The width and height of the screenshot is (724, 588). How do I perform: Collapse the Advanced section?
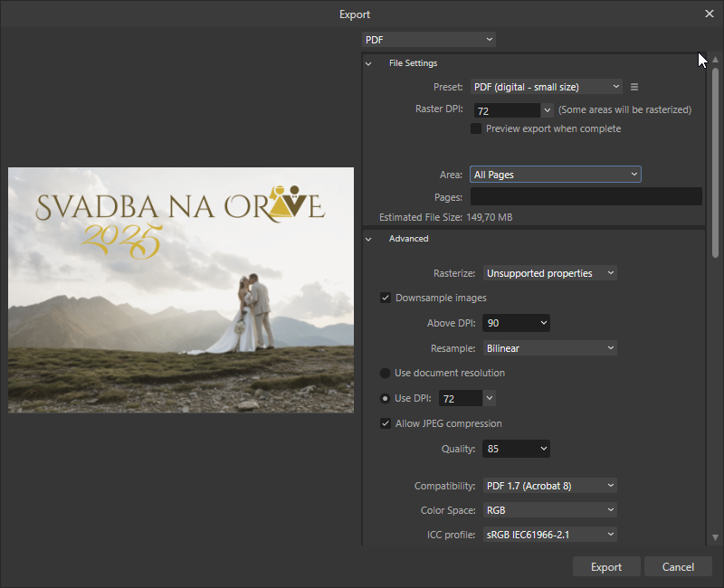point(368,239)
